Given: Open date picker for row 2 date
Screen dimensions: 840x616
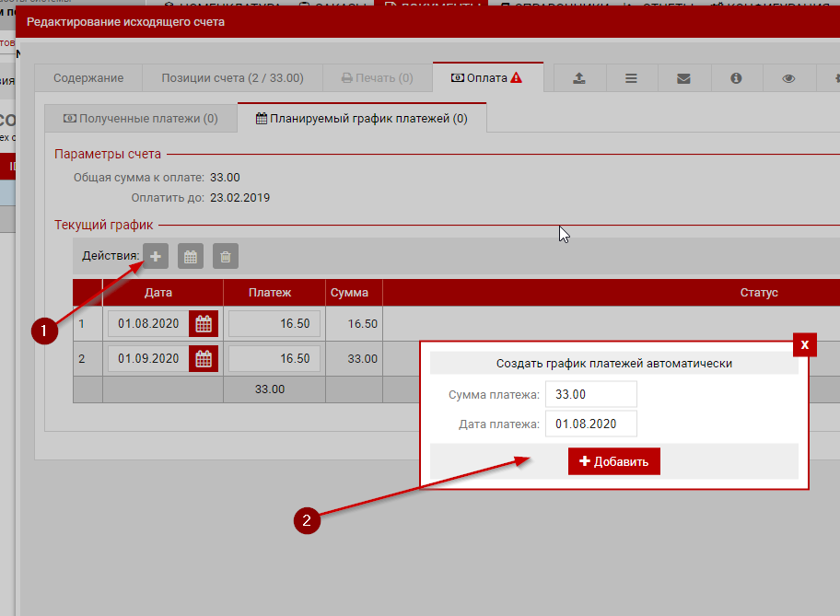Looking at the screenshot, I should [204, 358].
